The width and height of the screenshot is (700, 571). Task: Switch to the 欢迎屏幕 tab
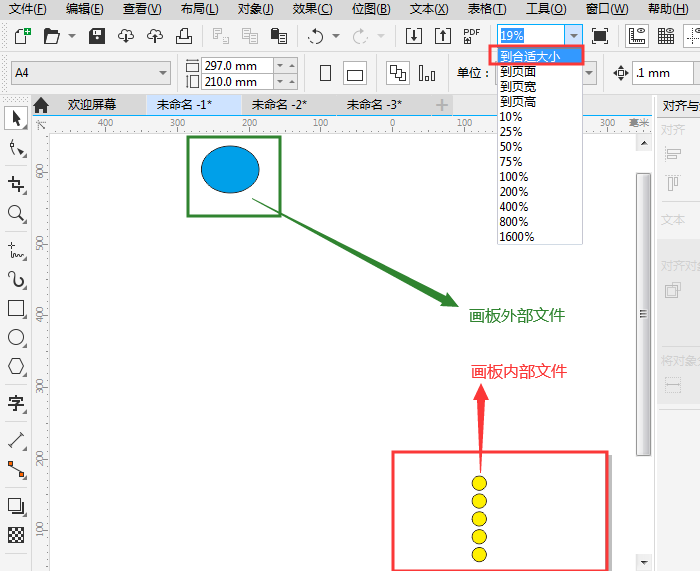tap(92, 105)
